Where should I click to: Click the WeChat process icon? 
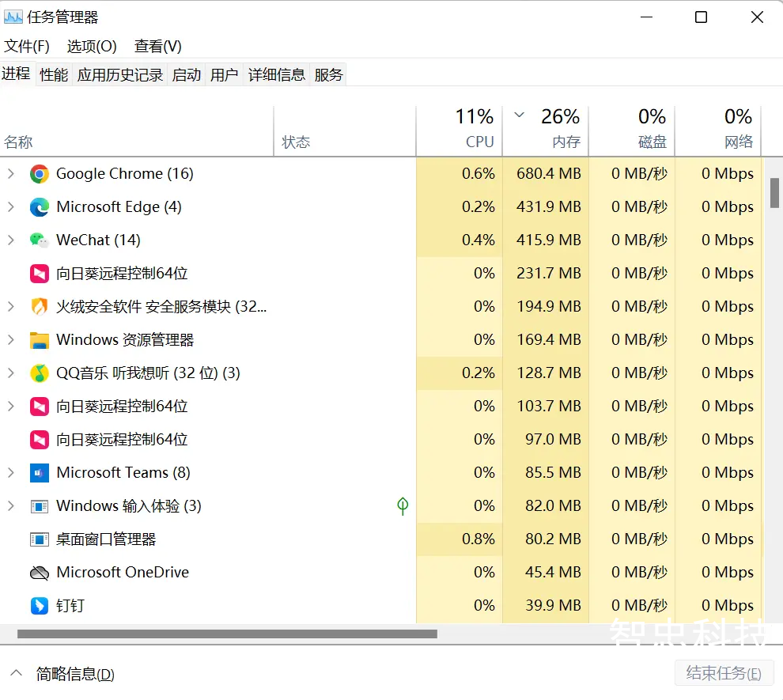tap(40, 240)
